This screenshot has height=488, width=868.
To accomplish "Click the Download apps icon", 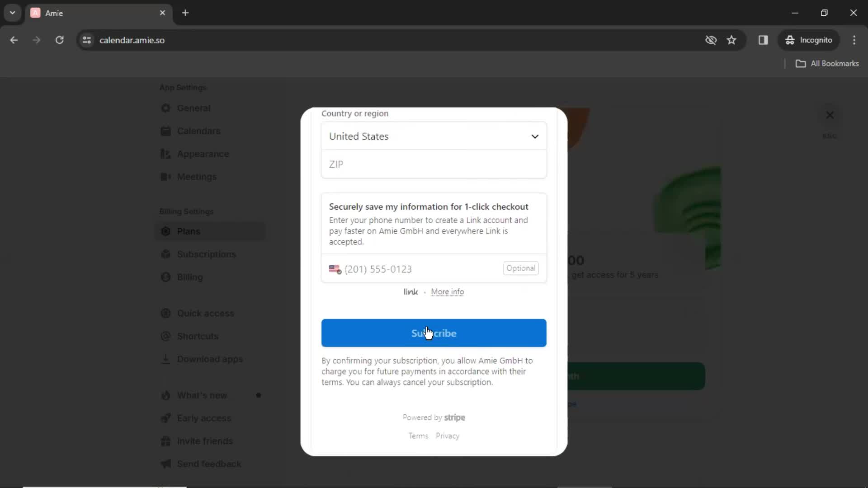I will [166, 359].
